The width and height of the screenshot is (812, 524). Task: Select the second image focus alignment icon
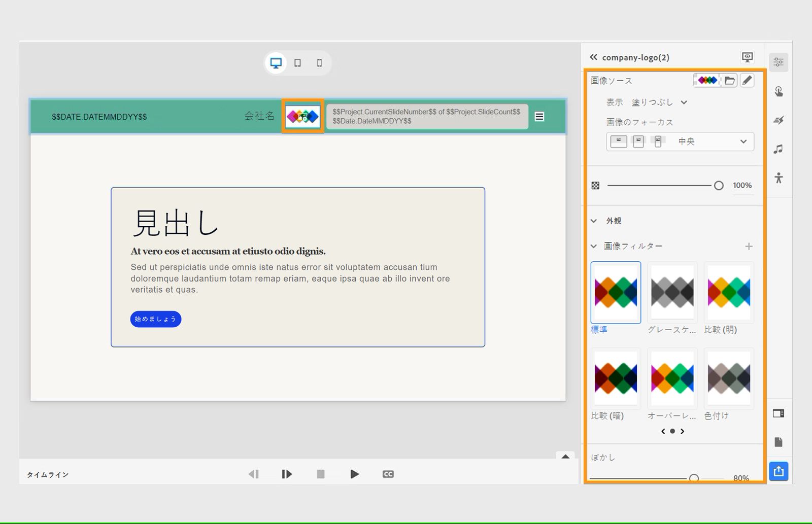(638, 142)
